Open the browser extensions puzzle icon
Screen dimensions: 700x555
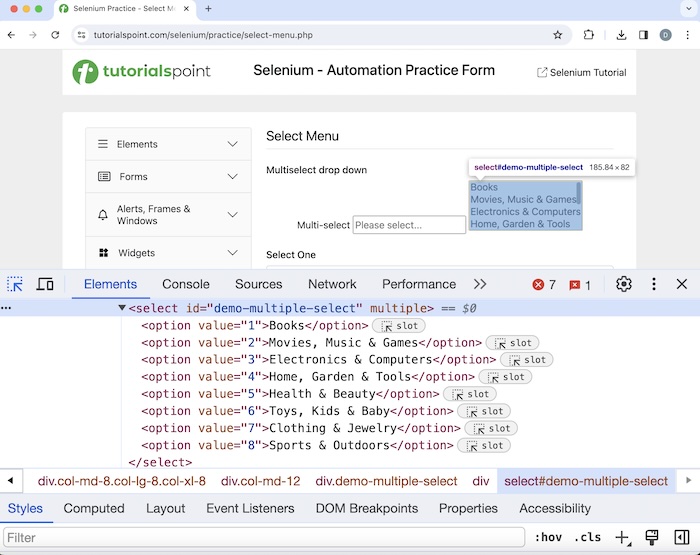[x=589, y=35]
